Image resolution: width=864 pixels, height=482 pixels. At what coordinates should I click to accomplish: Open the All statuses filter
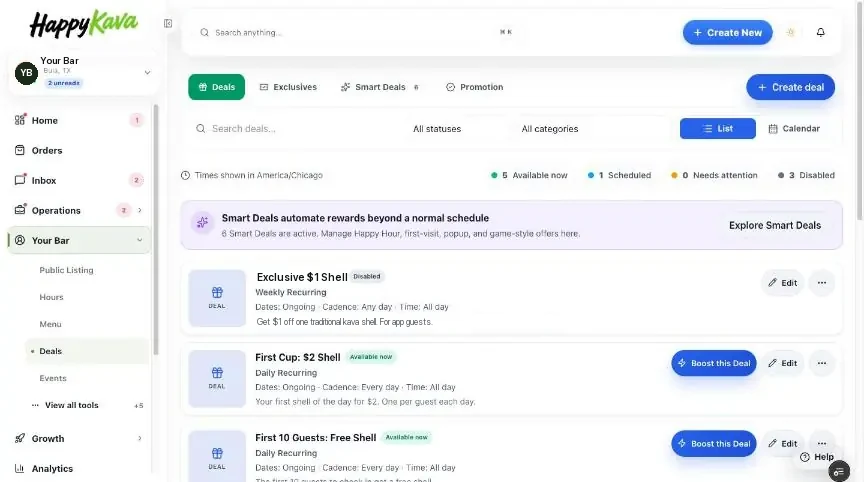[437, 129]
